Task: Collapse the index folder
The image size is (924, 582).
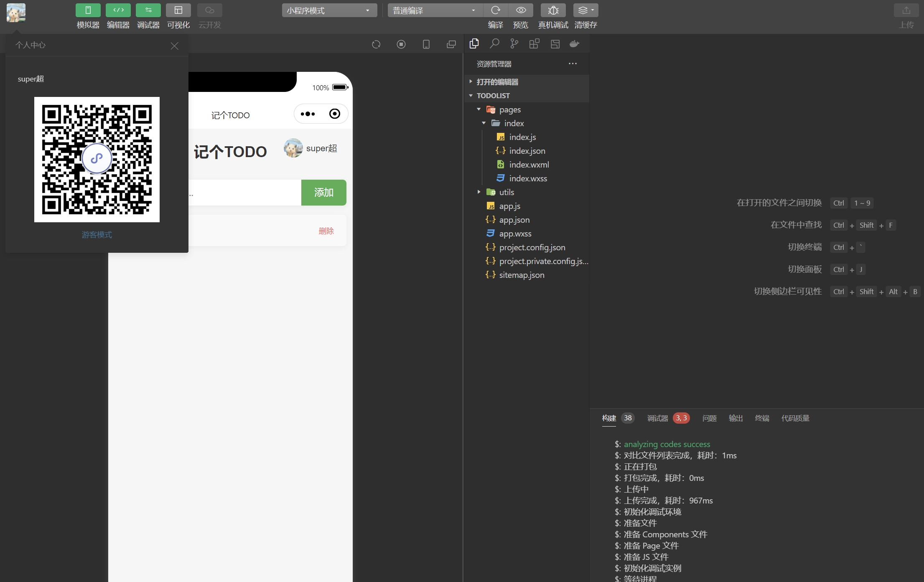Action: click(x=527, y=123)
